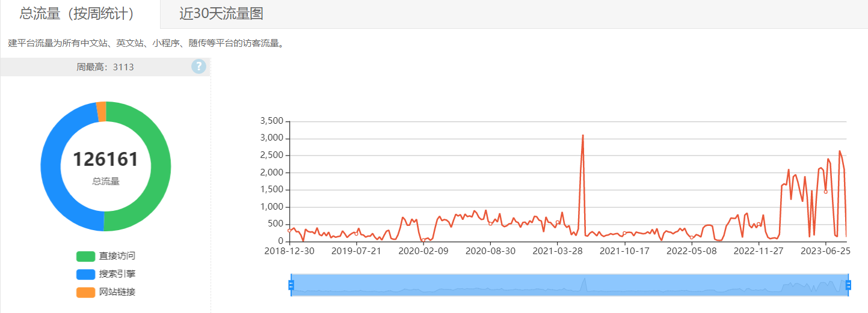
Task: Click the 2018-12-30 x-axis date label
Action: [289, 251]
